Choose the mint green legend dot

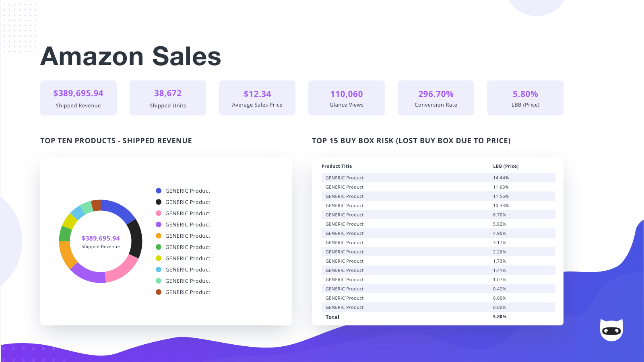pyautogui.click(x=159, y=281)
